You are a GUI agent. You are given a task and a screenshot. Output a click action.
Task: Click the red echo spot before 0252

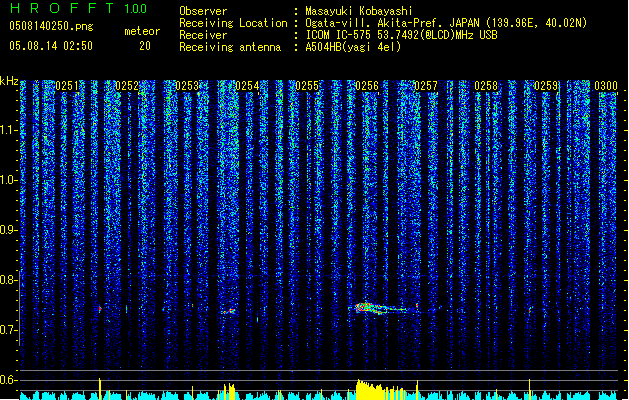tap(100, 309)
